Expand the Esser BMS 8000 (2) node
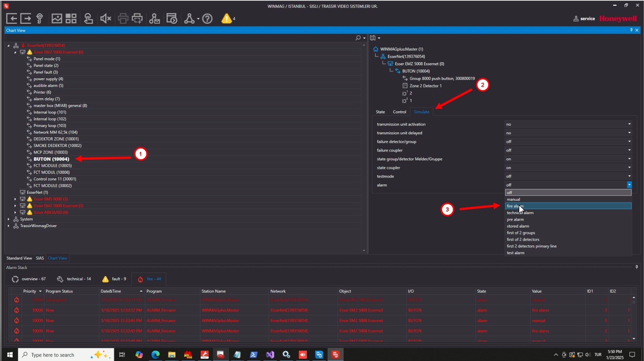The height and width of the screenshot is (361, 644). point(15,199)
